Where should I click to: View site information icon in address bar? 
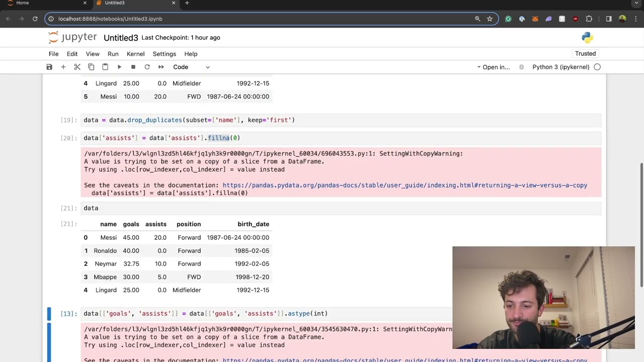(x=51, y=19)
